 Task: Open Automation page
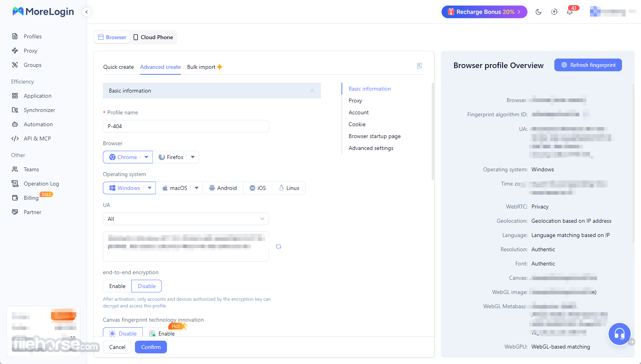point(38,124)
